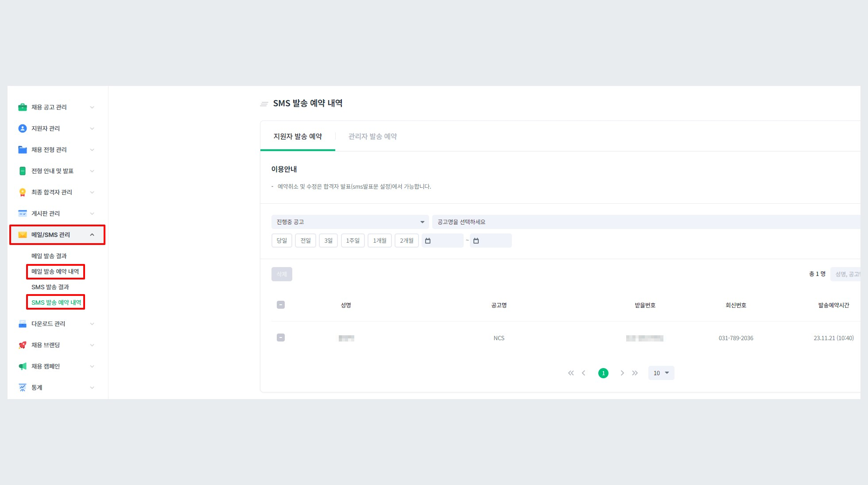Select the 채용 브랜딩 megaphone icon

(22, 345)
